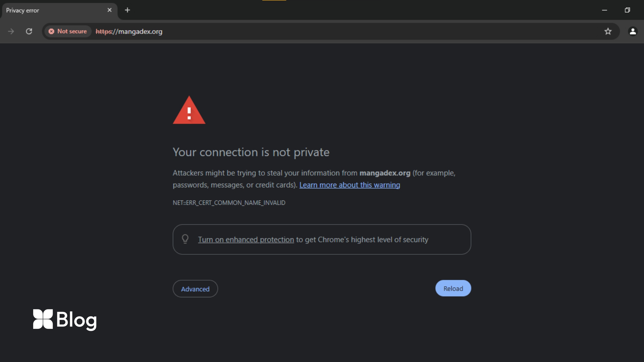The image size is (644, 362).
Task: Expand the Advanced details button
Action: click(195, 289)
